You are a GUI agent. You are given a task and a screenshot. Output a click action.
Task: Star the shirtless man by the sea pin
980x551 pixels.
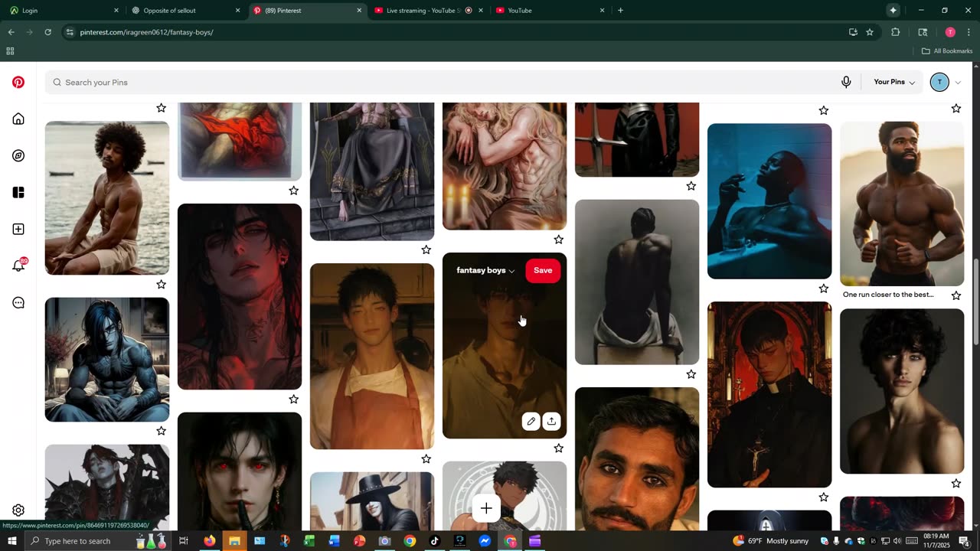click(161, 285)
